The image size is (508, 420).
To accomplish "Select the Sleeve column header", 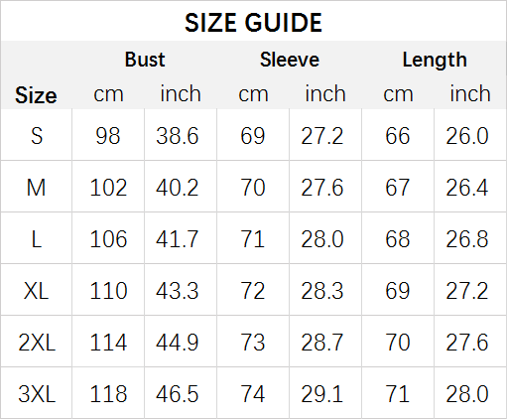I will coord(290,60).
